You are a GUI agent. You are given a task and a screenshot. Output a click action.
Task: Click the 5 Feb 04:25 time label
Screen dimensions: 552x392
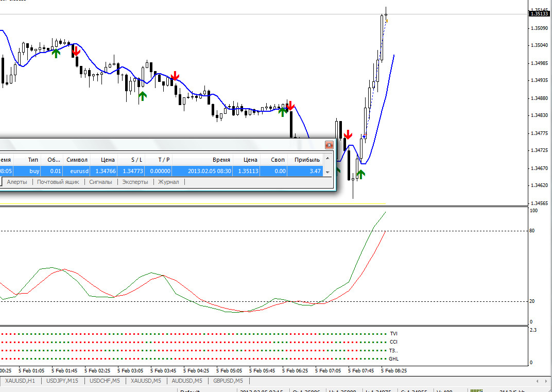tap(196, 371)
